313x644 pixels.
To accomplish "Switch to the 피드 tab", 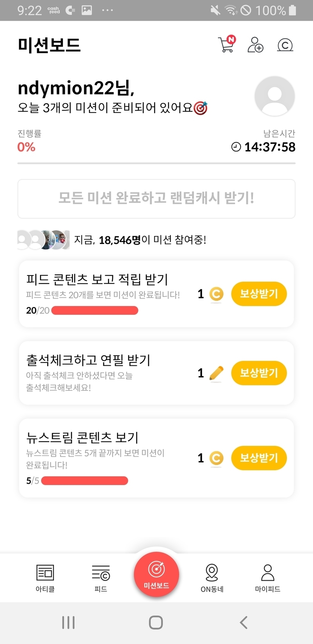I will point(101,578).
